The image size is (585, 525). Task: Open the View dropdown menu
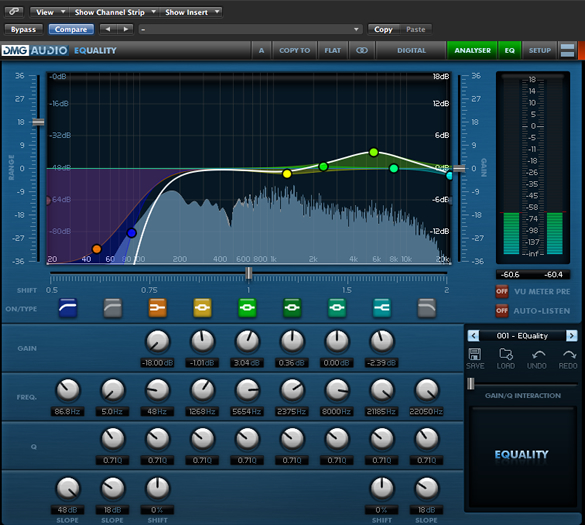click(49, 12)
